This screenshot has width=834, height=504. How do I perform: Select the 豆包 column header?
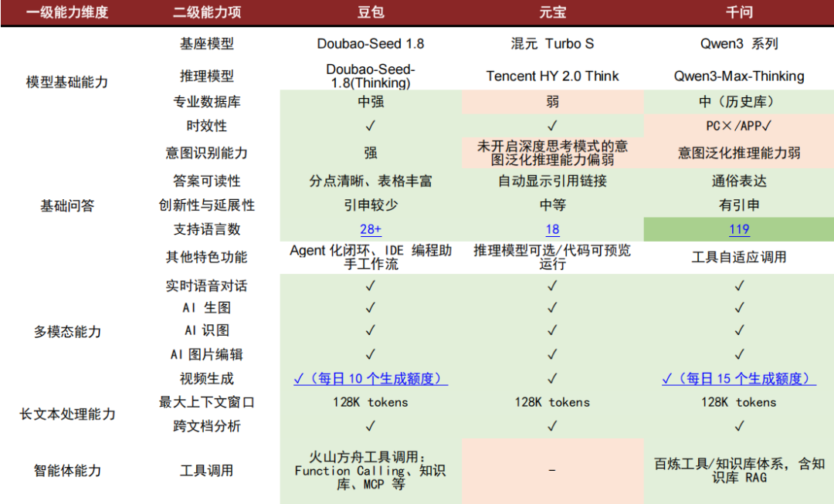tap(371, 13)
